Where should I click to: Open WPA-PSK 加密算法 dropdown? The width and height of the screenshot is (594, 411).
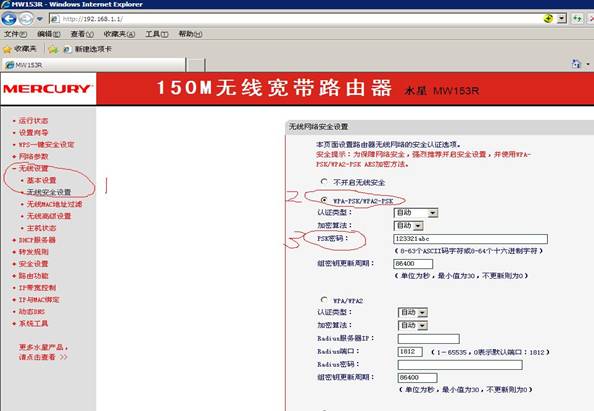409,226
